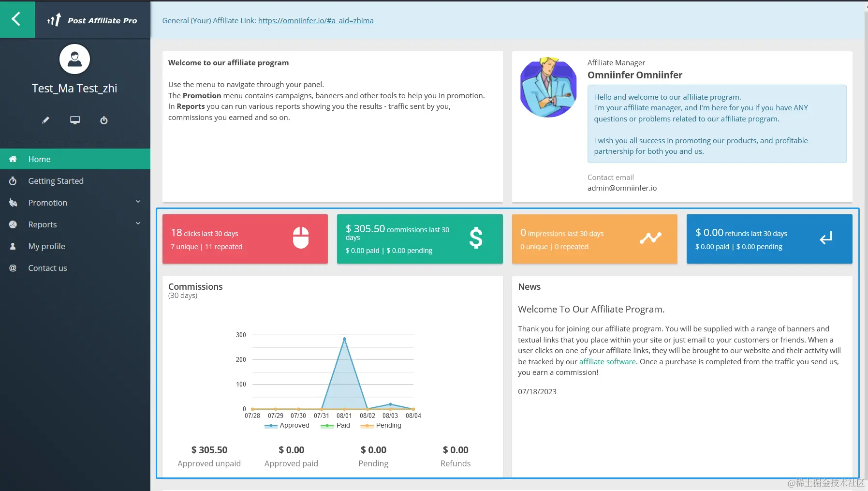The height and width of the screenshot is (491, 868).
Task: Open the Getting Started menu item
Action: pos(75,181)
